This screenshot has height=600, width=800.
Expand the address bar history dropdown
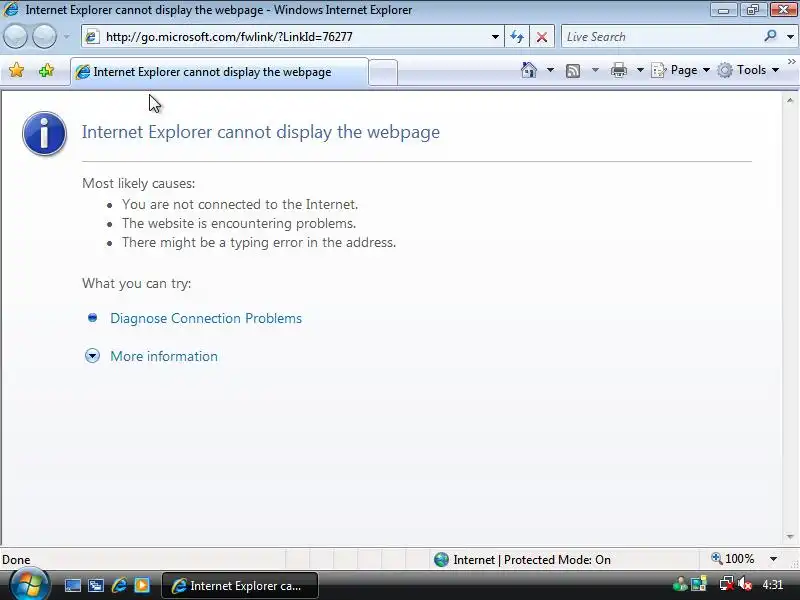495,37
